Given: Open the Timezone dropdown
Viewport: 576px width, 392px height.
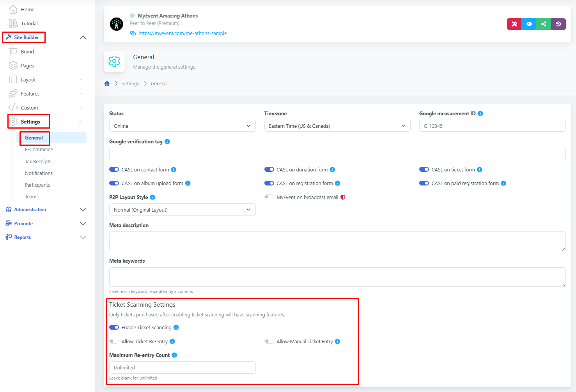Looking at the screenshot, I should pos(337,126).
